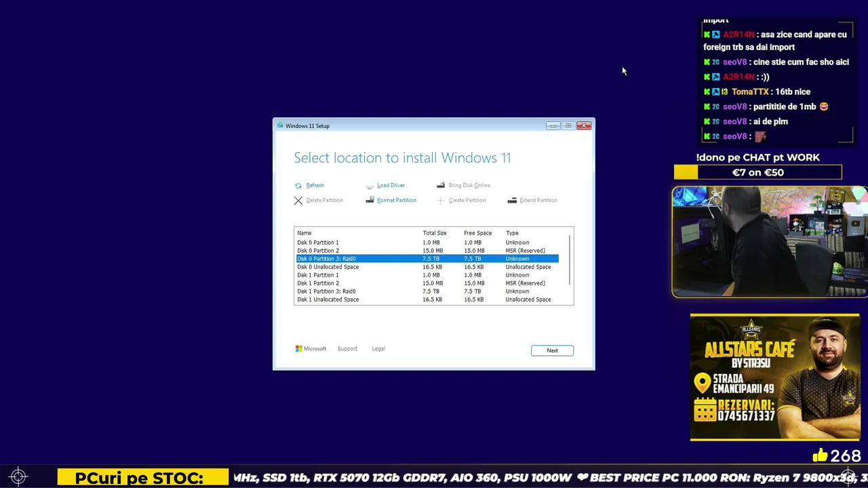
Task: Click the Load Driver link
Action: (x=391, y=185)
